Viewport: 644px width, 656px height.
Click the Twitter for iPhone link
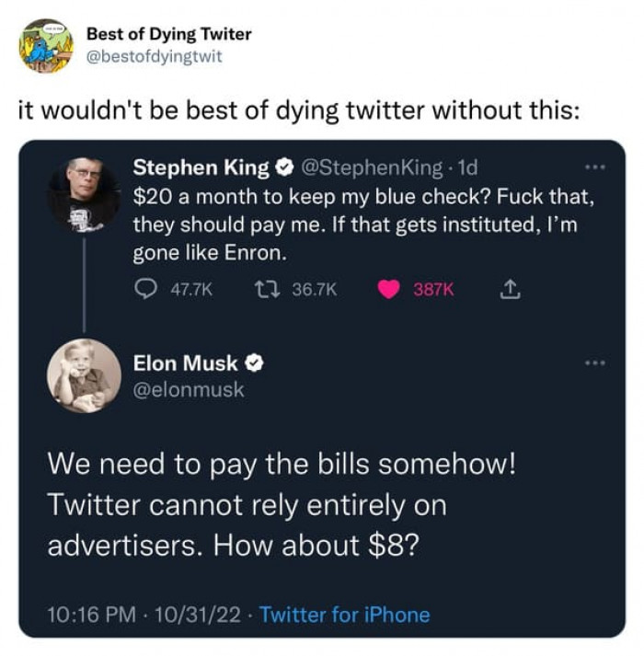(345, 614)
